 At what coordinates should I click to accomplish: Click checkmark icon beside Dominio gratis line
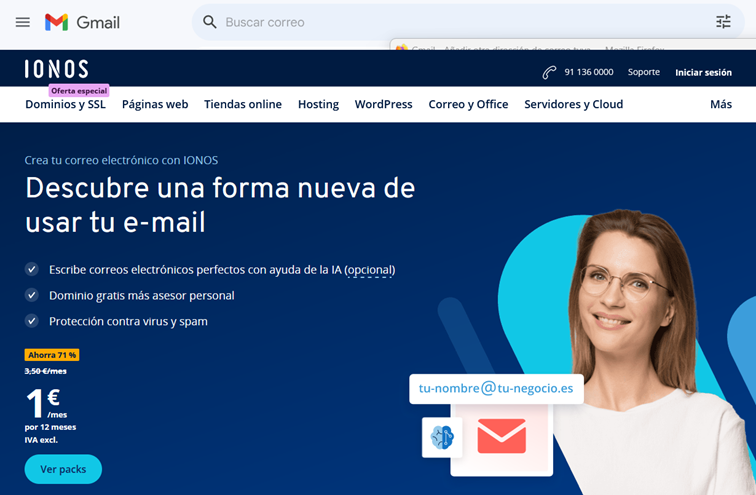point(32,295)
